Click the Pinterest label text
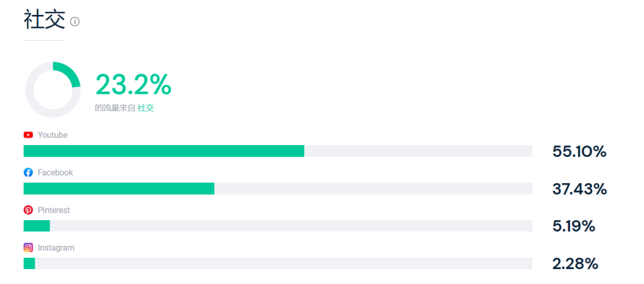 54,211
